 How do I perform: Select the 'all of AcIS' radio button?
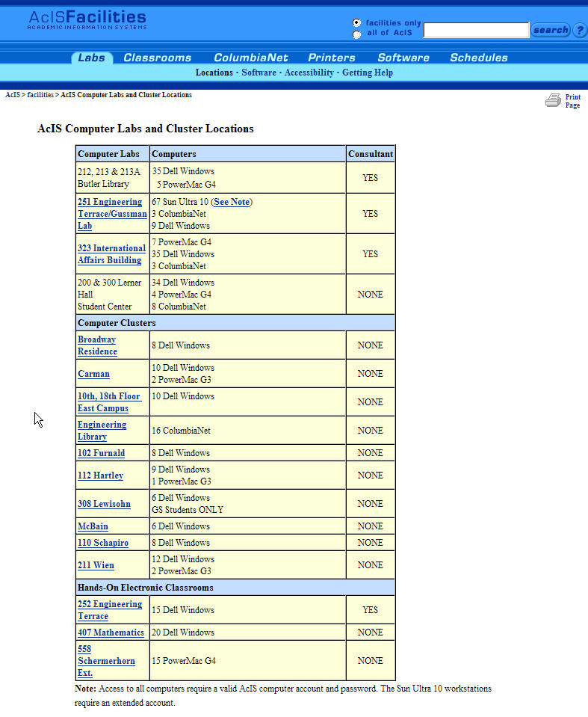click(x=357, y=34)
